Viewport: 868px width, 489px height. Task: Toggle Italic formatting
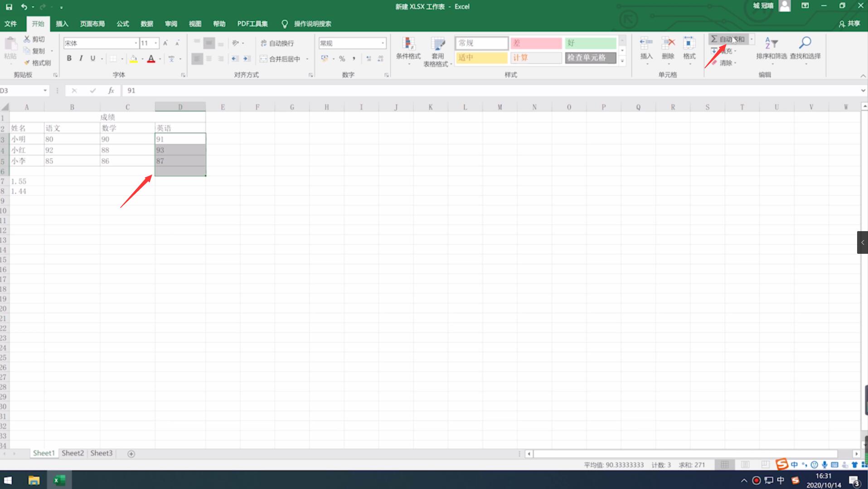pyautogui.click(x=81, y=58)
